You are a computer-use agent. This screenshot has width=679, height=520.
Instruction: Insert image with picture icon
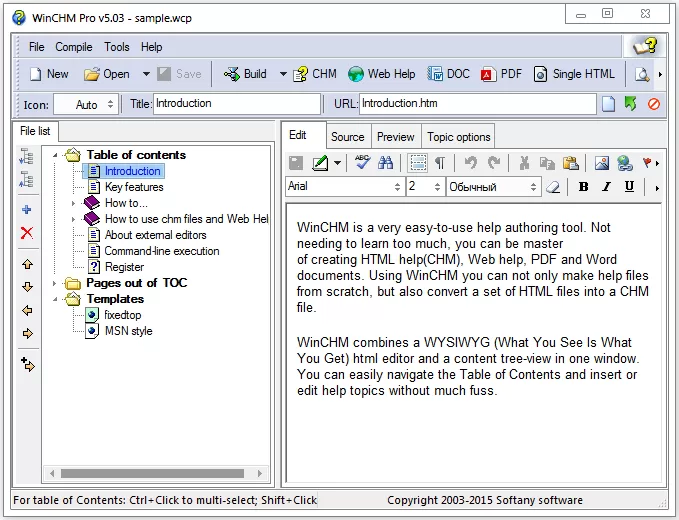pyautogui.click(x=601, y=163)
